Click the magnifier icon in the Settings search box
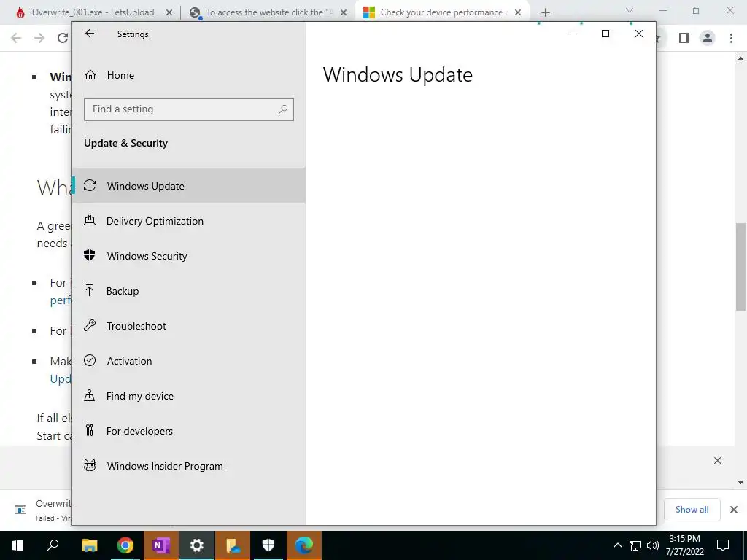The width and height of the screenshot is (747, 560). pyautogui.click(x=283, y=109)
